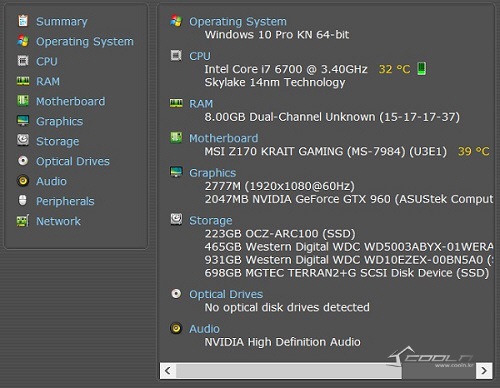500x388 pixels.
Task: Click the Optical Drives disc icon in summary panel
Action: (x=176, y=294)
